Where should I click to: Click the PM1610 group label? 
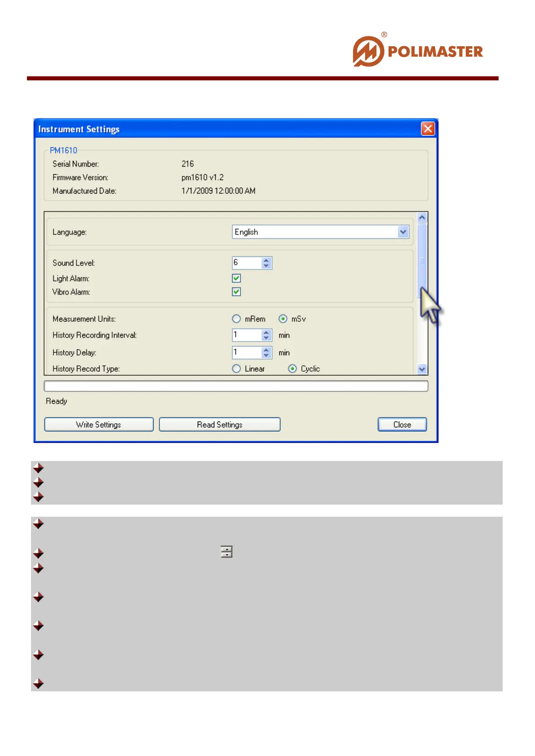coord(63,150)
